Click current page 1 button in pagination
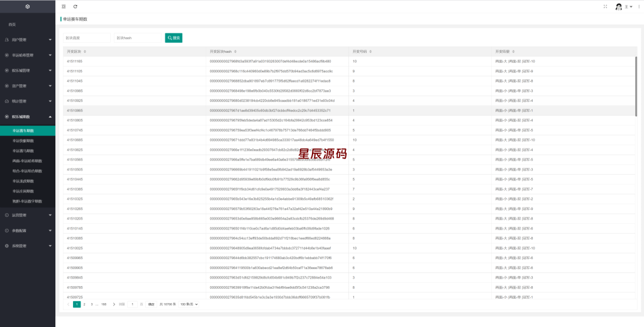 (x=77, y=304)
